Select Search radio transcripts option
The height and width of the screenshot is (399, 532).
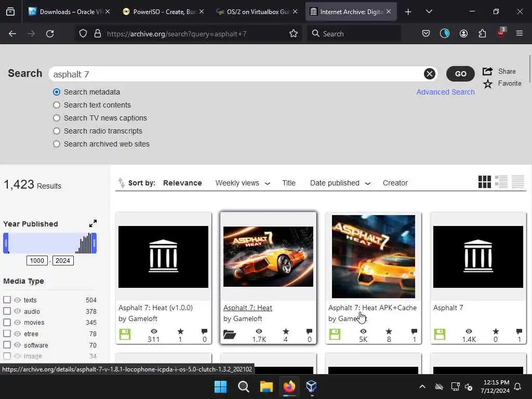[57, 131]
